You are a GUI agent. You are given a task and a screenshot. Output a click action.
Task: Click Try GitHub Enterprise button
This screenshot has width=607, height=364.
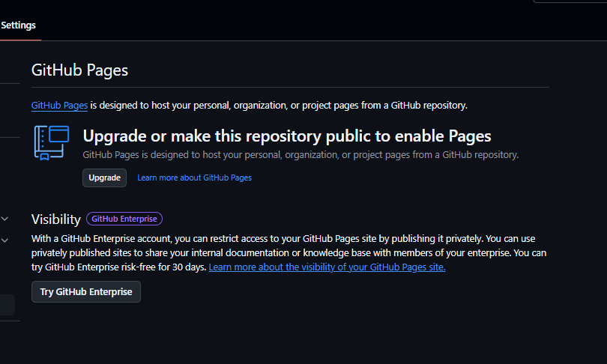coord(86,291)
